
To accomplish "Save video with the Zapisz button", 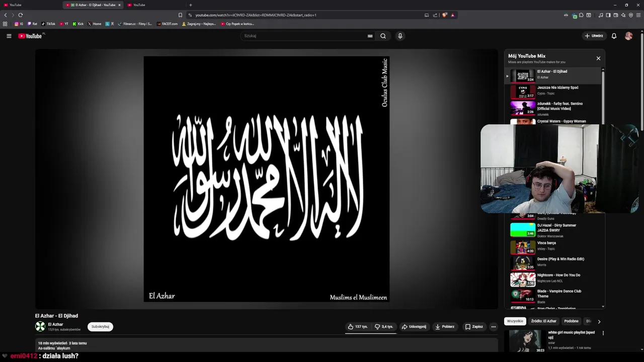I will [474, 326].
